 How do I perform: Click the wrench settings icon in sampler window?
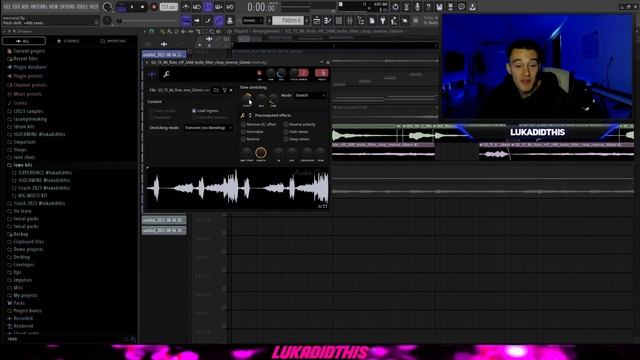pyautogui.click(x=167, y=74)
